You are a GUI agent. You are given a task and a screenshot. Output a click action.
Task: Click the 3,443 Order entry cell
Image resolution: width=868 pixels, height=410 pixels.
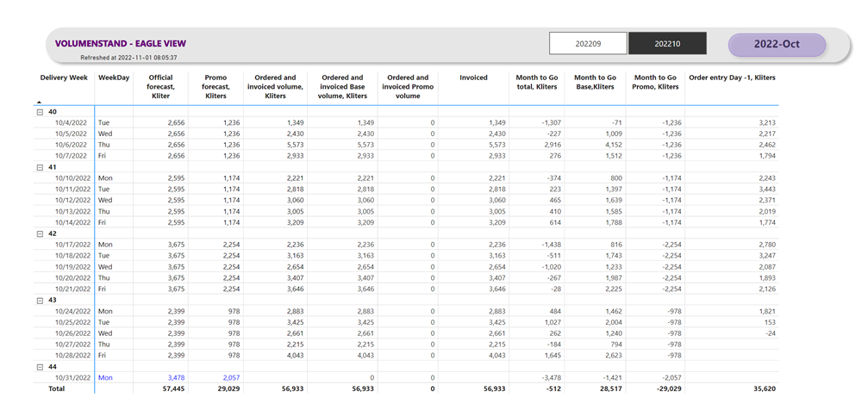(766, 189)
